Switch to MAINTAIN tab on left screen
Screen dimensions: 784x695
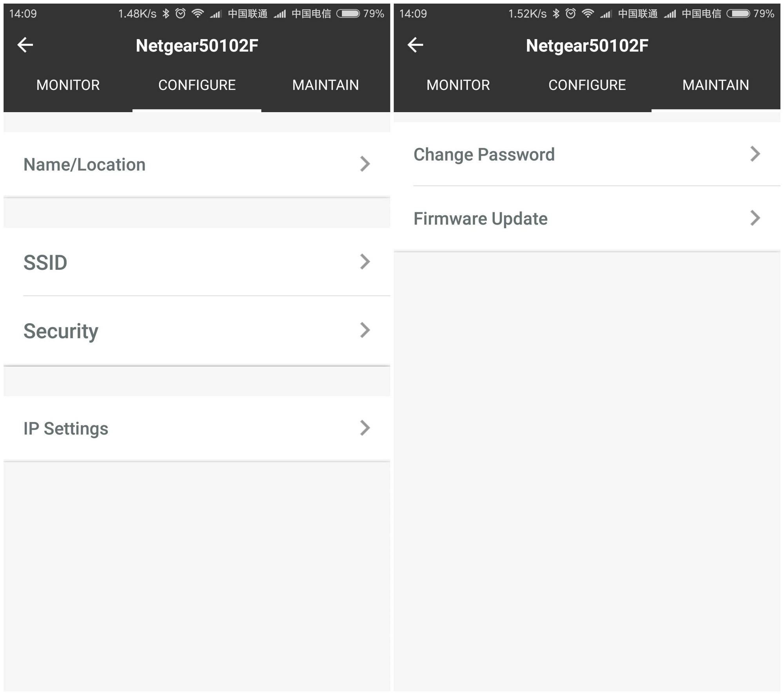325,85
